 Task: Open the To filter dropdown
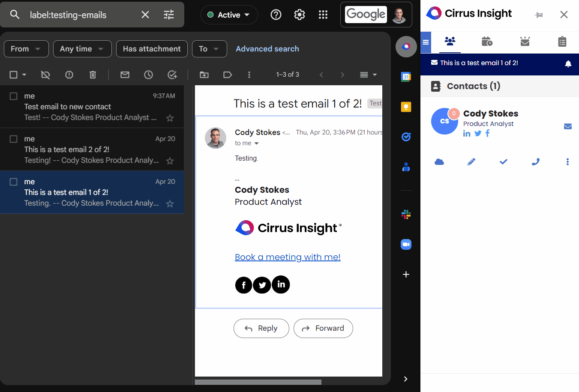tap(209, 49)
